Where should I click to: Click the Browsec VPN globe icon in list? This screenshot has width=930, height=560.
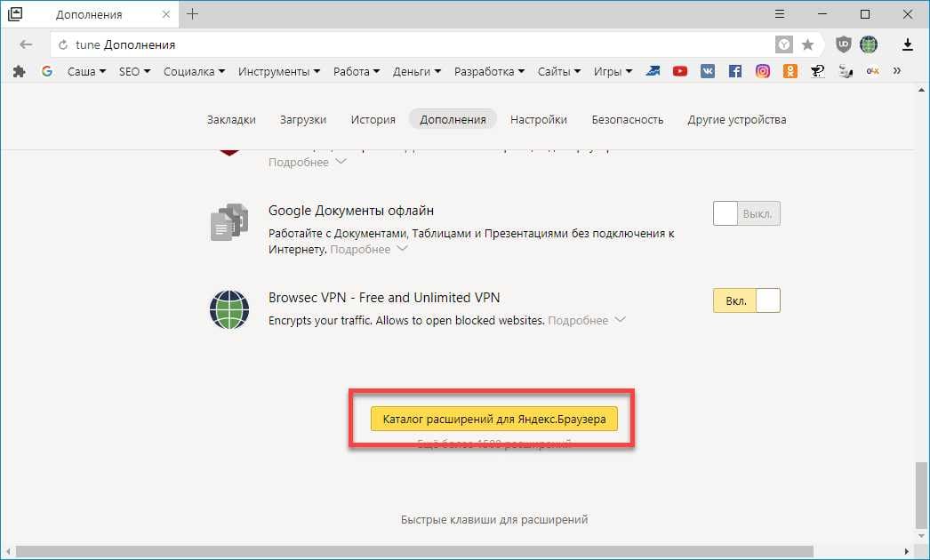point(229,309)
